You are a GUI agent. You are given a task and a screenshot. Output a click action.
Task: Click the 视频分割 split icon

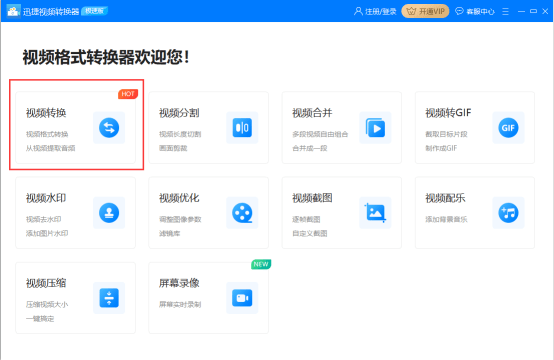pyautogui.click(x=242, y=128)
